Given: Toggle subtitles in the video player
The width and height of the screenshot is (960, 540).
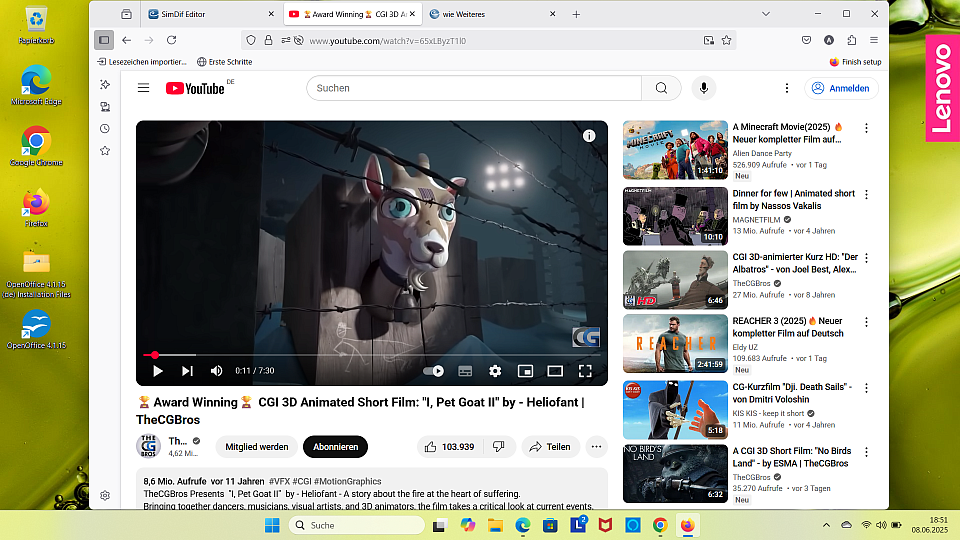Looking at the screenshot, I should pyautogui.click(x=465, y=371).
